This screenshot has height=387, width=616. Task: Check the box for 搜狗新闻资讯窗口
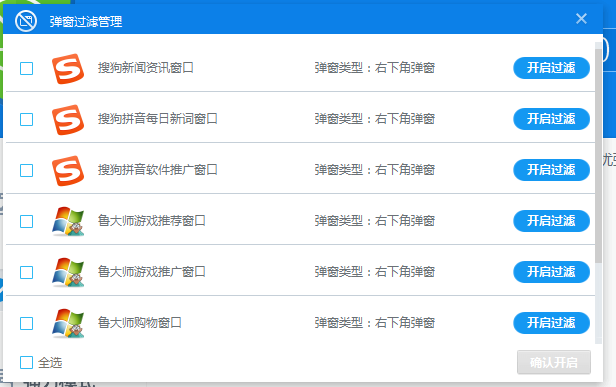[26, 68]
